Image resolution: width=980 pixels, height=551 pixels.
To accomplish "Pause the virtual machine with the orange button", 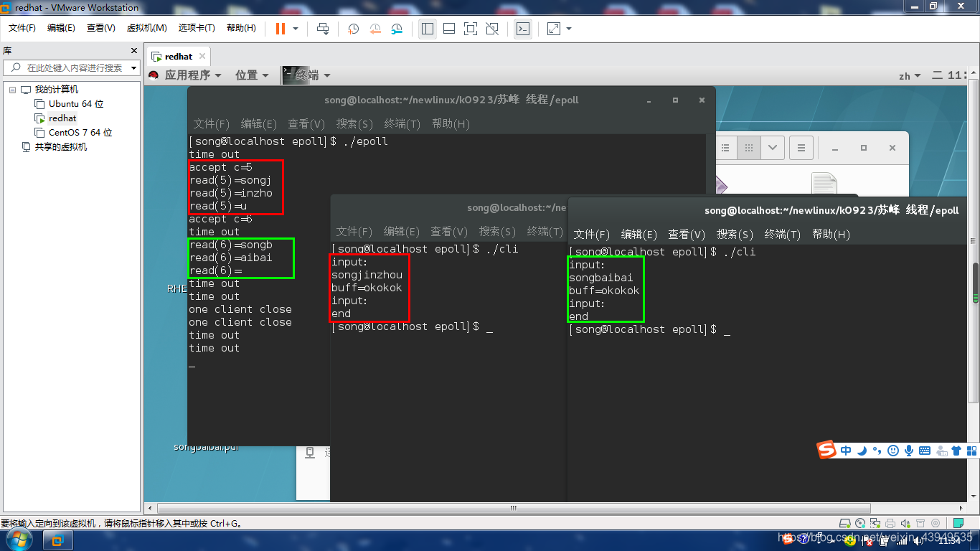I will 280,29.
